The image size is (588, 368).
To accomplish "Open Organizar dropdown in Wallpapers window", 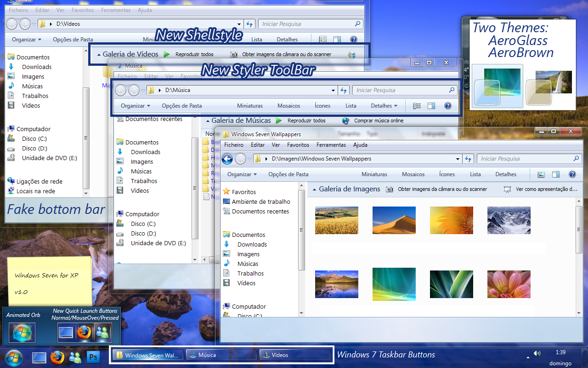I will click(x=242, y=174).
